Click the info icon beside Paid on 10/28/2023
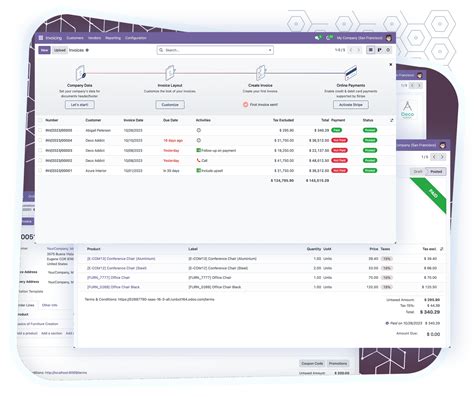 pos(387,323)
